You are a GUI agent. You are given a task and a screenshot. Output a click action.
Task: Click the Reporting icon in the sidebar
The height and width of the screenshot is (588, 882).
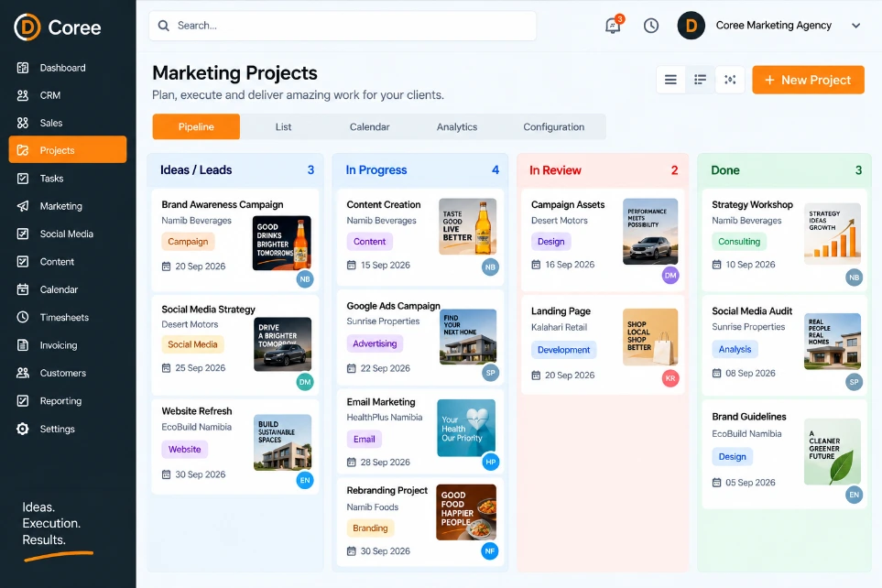tap(23, 400)
